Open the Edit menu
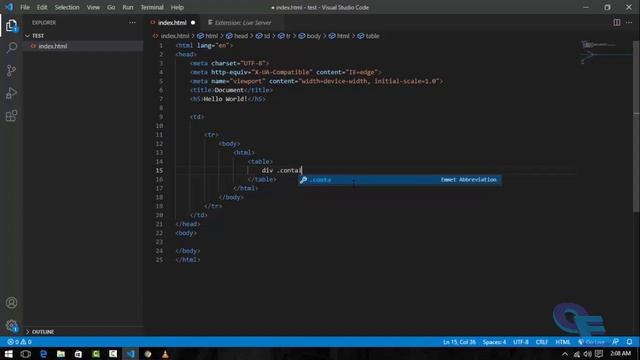640x360 pixels. coord(42,7)
